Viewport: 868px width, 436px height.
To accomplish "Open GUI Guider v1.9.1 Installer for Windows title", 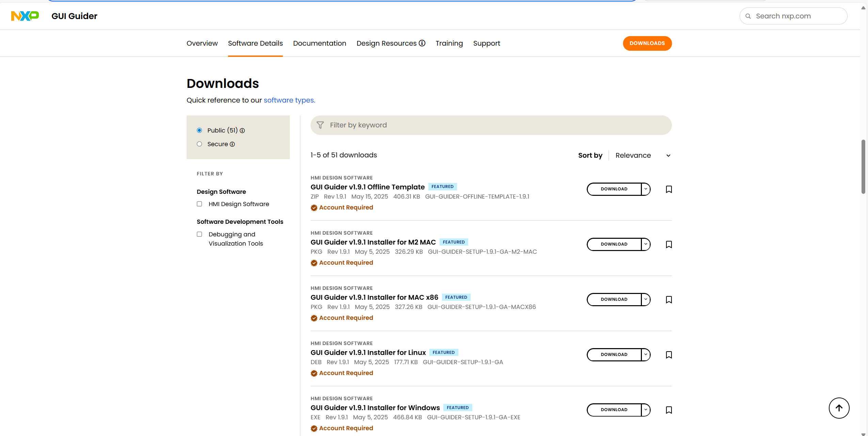I will (x=375, y=408).
